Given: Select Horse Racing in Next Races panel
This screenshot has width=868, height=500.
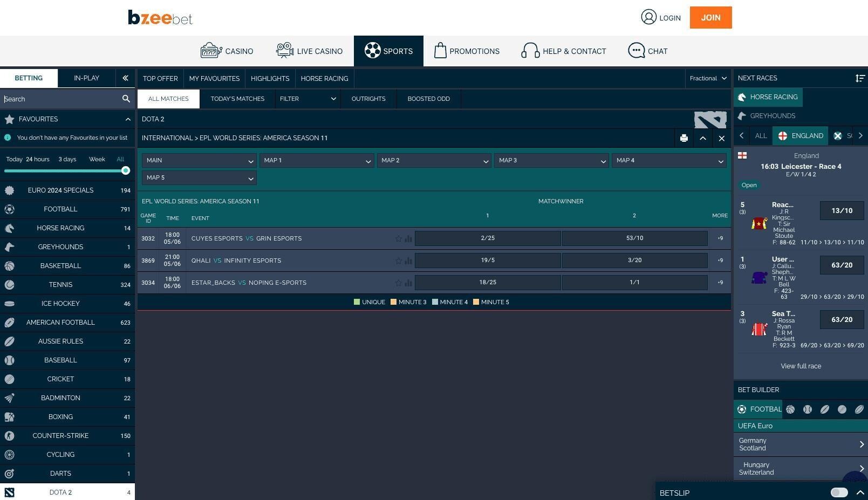Looking at the screenshot, I should [768, 97].
